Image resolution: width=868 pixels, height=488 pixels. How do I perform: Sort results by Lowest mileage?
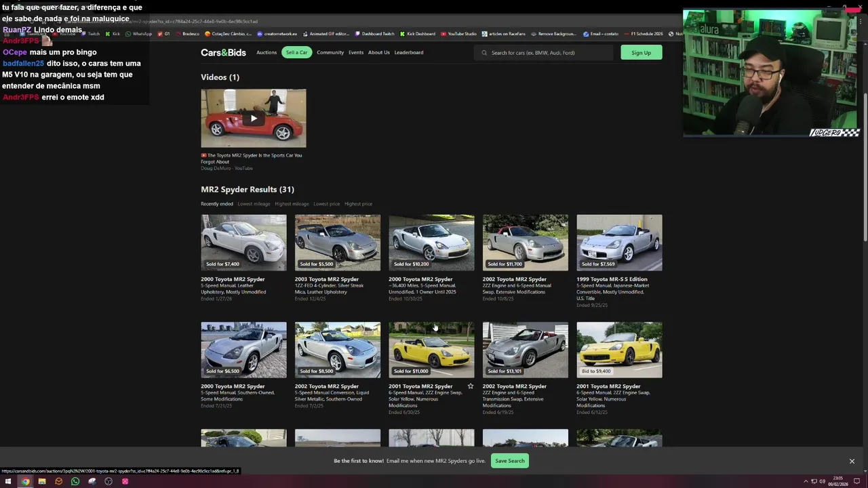coord(254,204)
